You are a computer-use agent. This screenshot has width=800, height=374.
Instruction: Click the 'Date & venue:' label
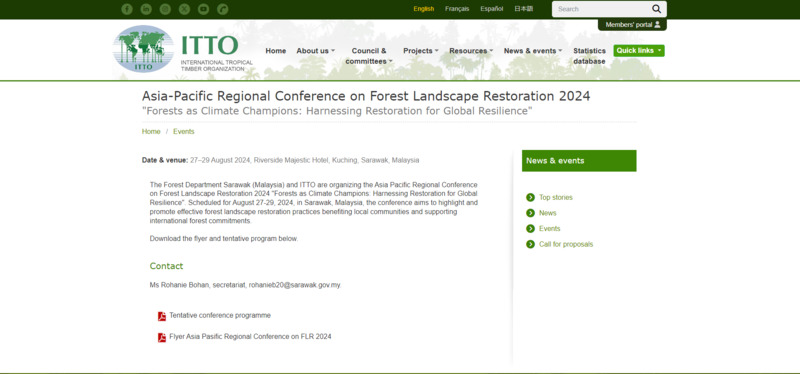coord(165,160)
